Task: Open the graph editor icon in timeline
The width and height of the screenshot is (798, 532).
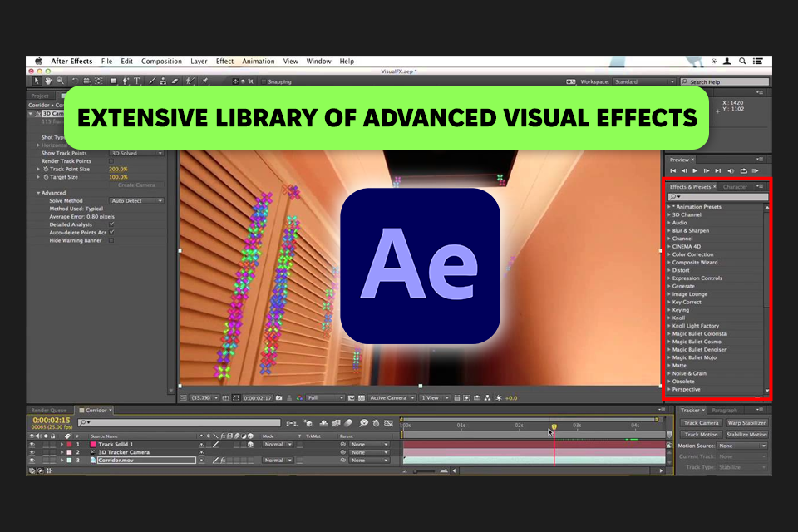Action: tap(388, 423)
